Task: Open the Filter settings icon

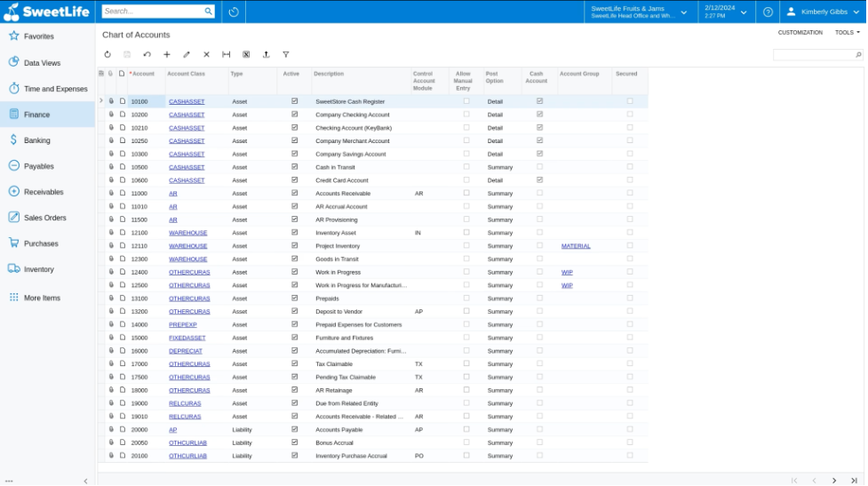Action: click(x=286, y=54)
